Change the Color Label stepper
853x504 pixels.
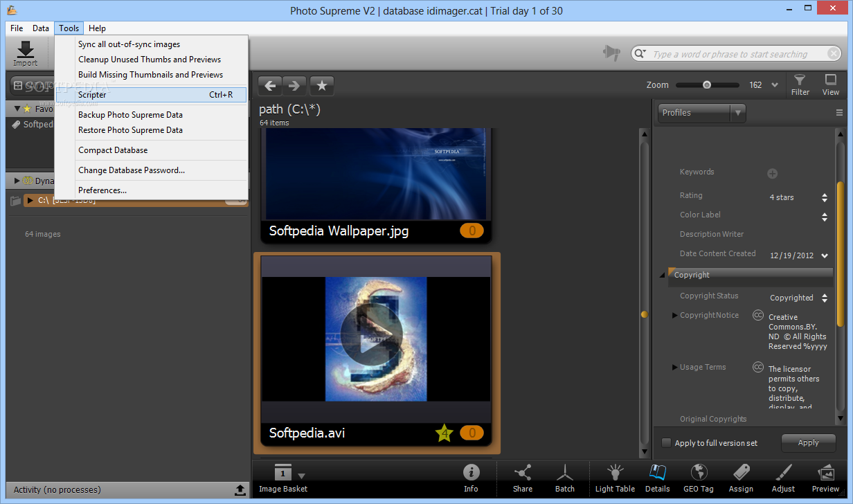click(824, 217)
